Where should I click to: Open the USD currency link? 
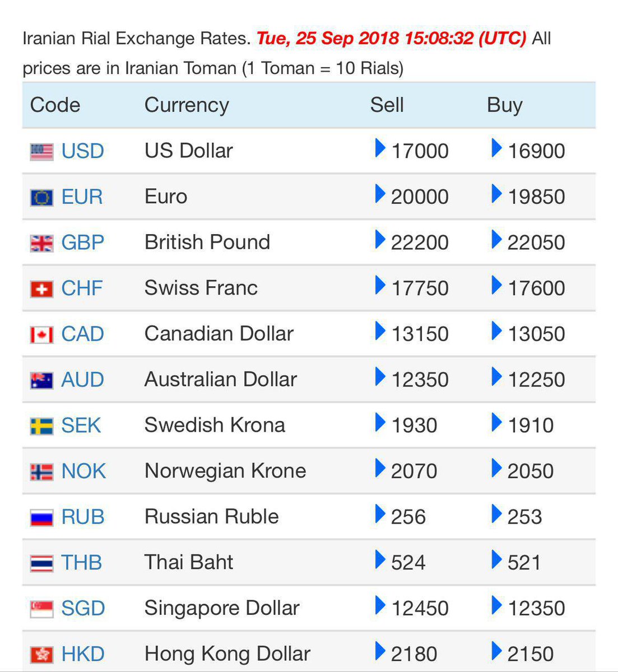[x=82, y=151]
